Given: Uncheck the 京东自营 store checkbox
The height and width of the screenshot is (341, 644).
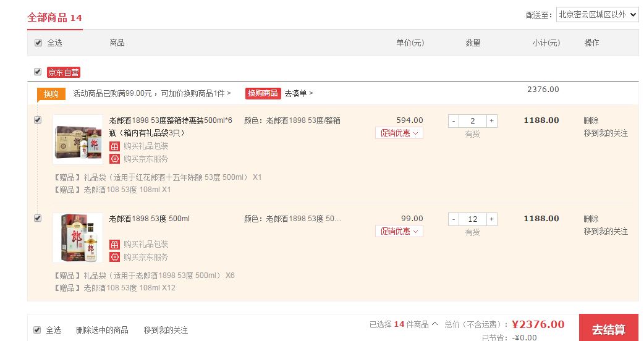Looking at the screenshot, I should 38,72.
